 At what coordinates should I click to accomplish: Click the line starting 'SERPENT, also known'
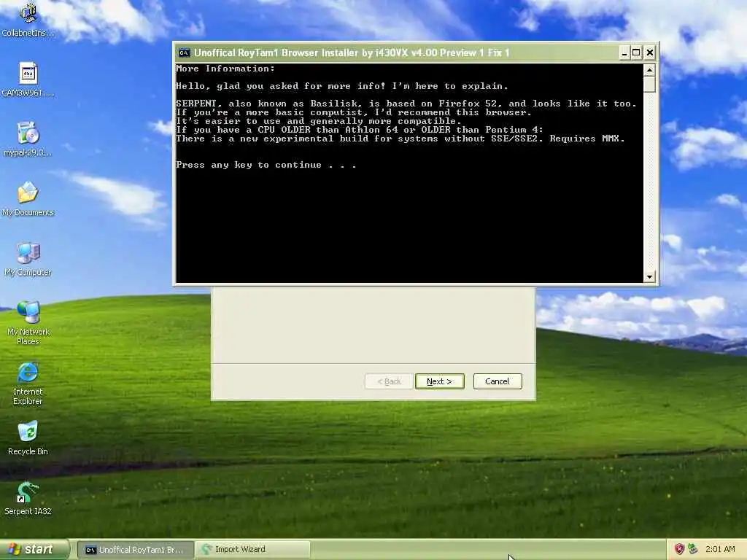(406, 104)
